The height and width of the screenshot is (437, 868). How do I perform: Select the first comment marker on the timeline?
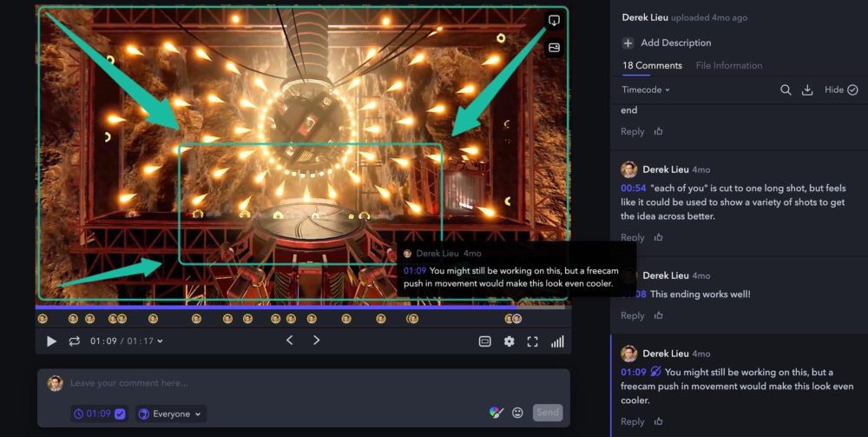click(42, 319)
